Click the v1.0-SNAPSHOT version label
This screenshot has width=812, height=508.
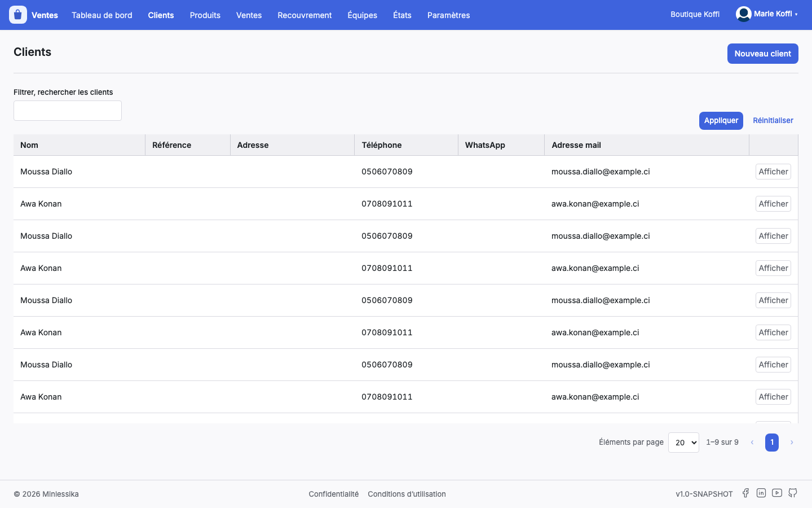[704, 494]
